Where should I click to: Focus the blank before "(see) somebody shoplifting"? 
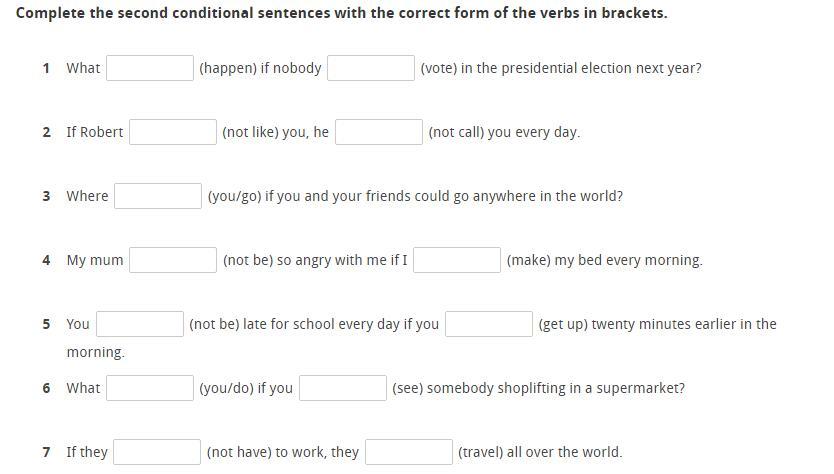point(343,388)
